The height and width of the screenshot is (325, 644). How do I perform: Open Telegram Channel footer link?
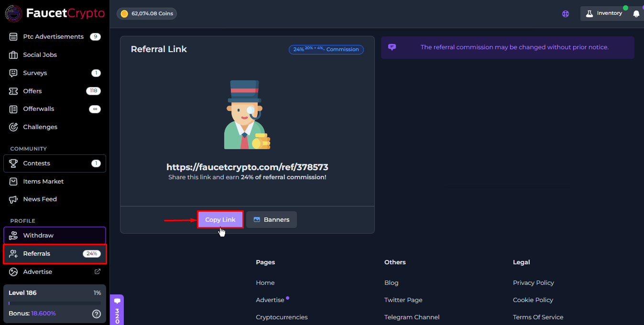click(412, 317)
